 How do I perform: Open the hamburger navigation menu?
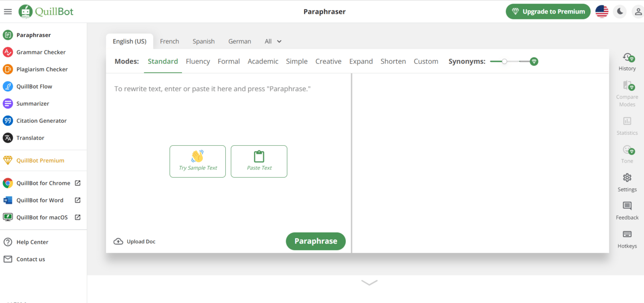[7, 11]
